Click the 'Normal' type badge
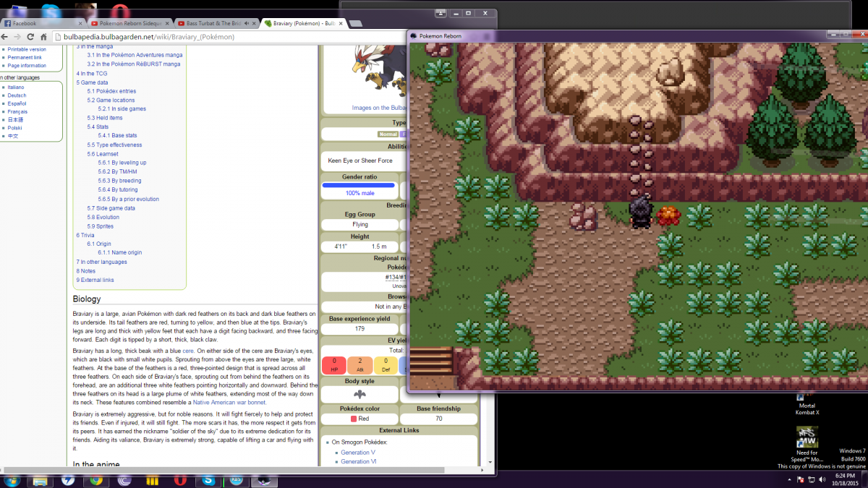The image size is (868, 488). pyautogui.click(x=388, y=134)
